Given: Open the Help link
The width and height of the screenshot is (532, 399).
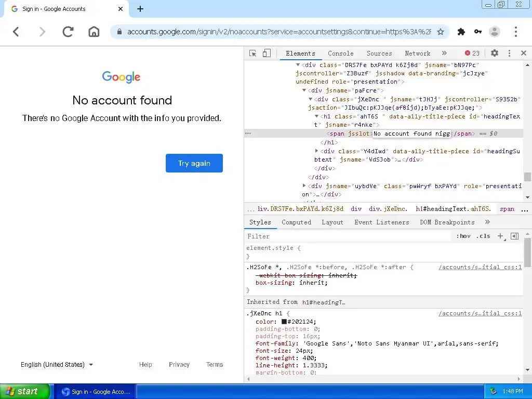Looking at the screenshot, I should pos(145,365).
